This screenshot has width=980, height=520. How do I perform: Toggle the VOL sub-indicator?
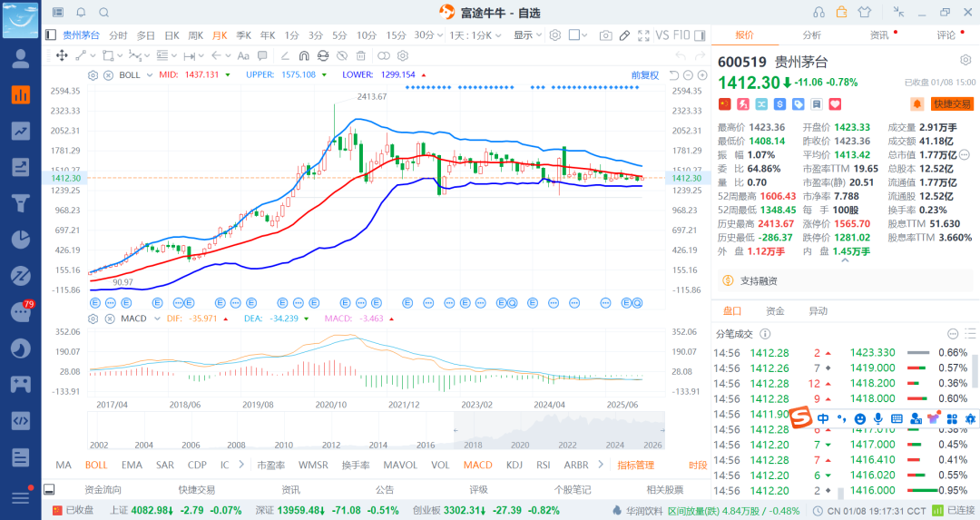coord(440,465)
